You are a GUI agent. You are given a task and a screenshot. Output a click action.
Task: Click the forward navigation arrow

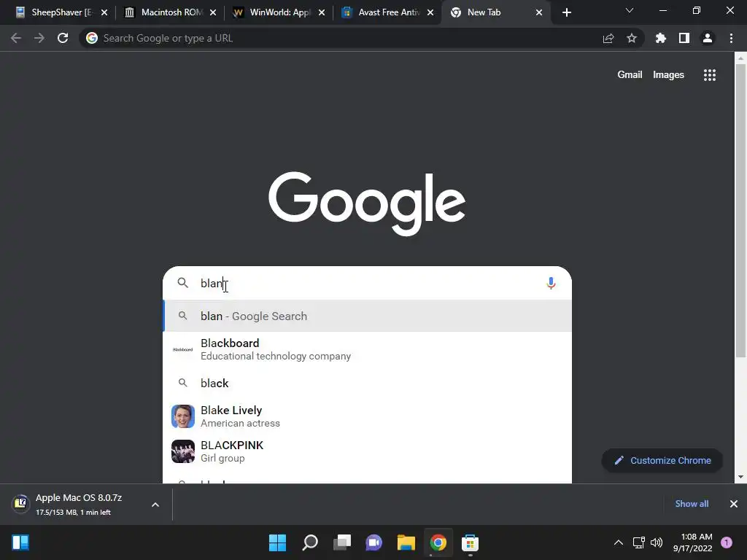[x=39, y=38]
